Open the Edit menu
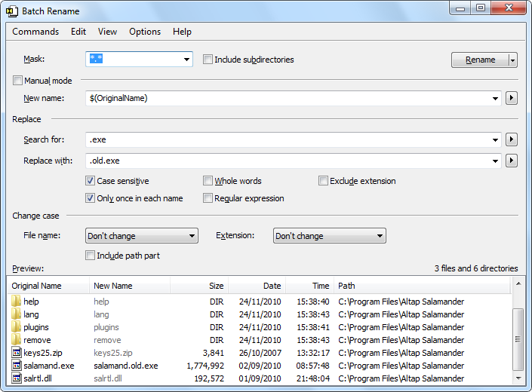The width and height of the screenshot is (532, 392). 78,32
